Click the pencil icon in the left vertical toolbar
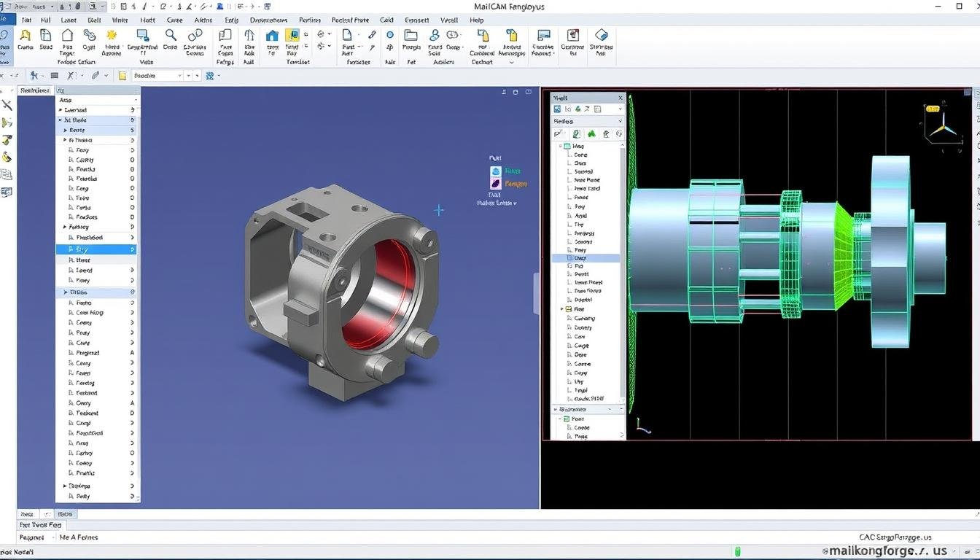 (x=7, y=106)
